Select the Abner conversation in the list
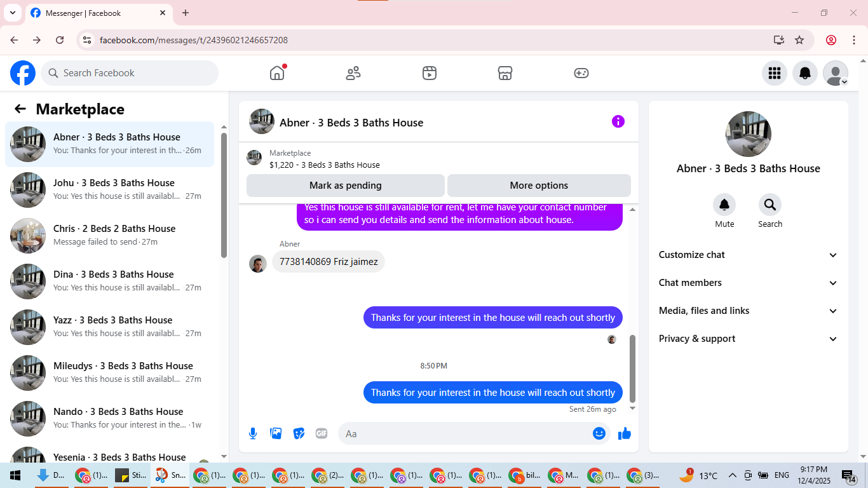The height and width of the screenshot is (488, 868). point(109,144)
